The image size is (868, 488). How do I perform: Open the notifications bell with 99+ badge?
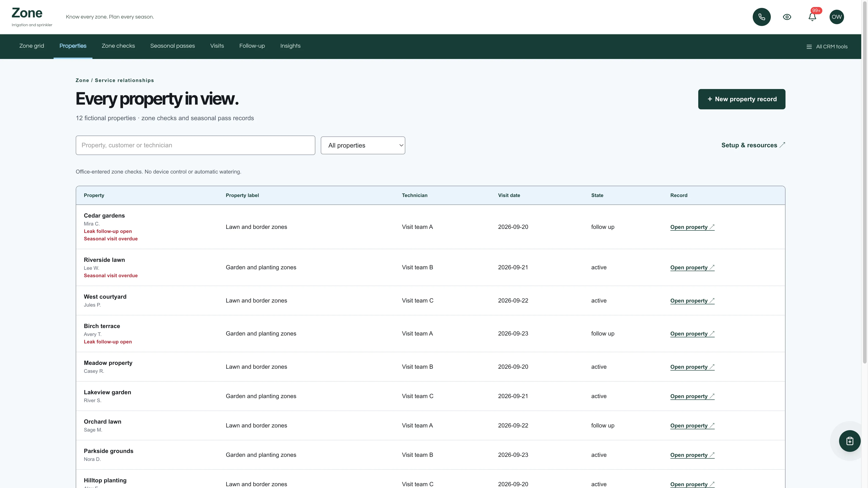[x=812, y=17]
